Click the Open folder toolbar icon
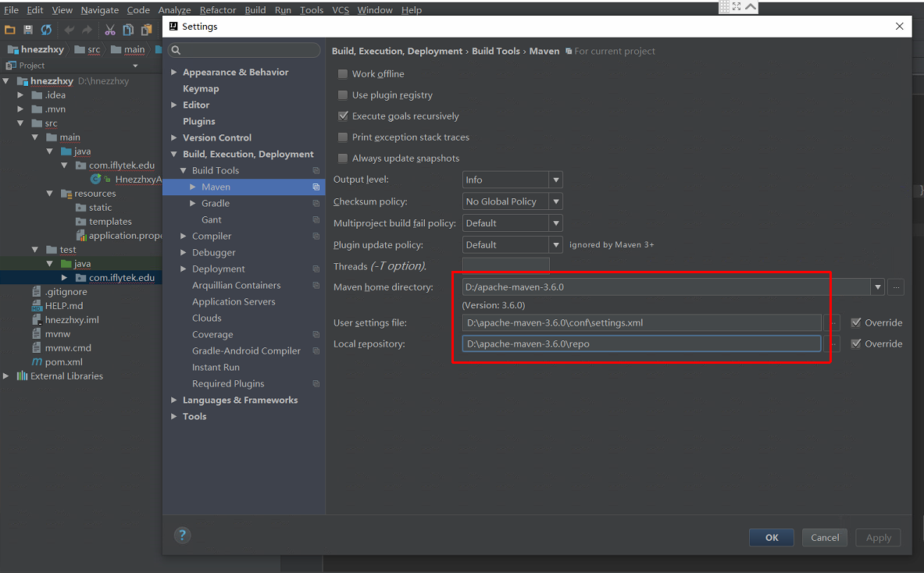Viewport: 924px width, 573px height. tap(10, 30)
